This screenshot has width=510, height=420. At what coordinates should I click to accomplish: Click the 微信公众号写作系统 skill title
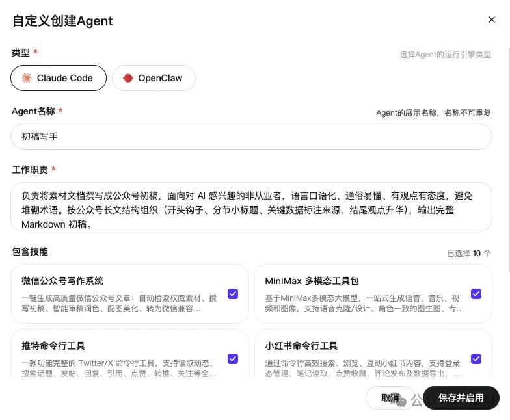(x=62, y=281)
